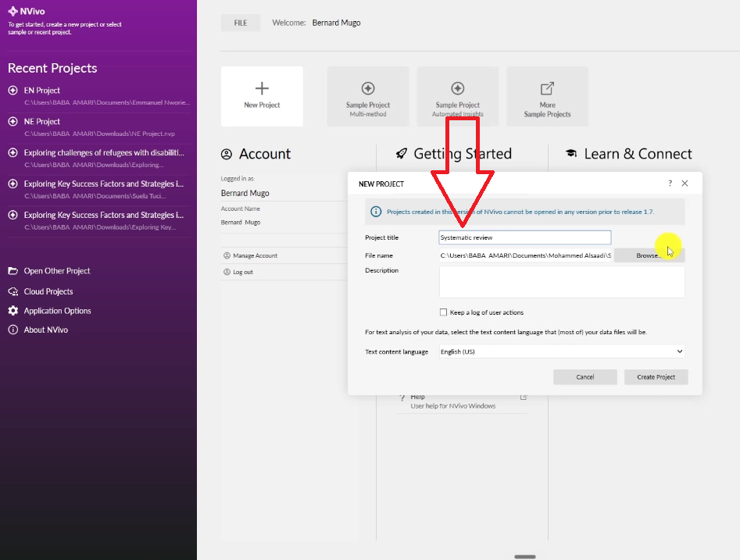This screenshot has height=560, width=740.
Task: Click the Cloud Projects cloud icon
Action: [13, 291]
